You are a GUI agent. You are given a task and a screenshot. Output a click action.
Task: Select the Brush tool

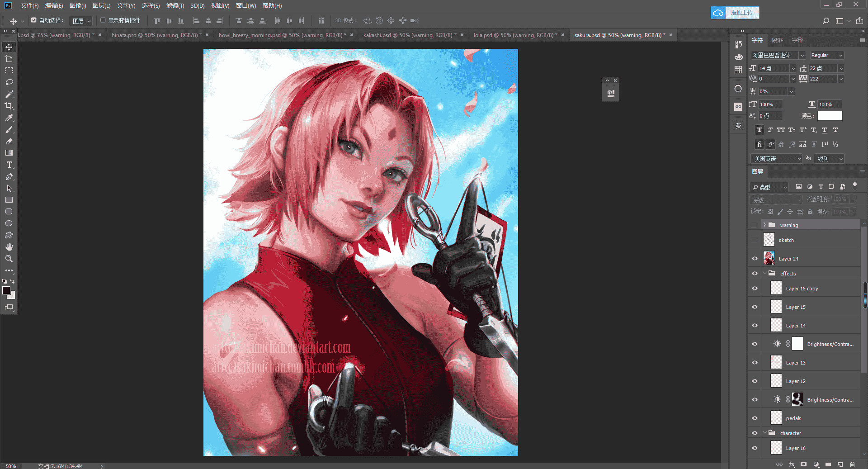tap(9, 129)
